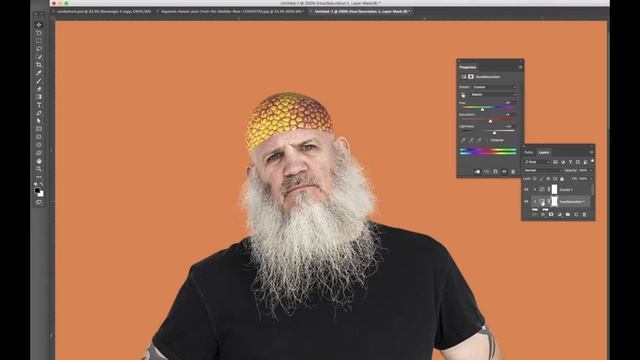Image resolution: width=640 pixels, height=360 pixels.
Task: Click the Layers Fill value field
Action: [583, 179]
